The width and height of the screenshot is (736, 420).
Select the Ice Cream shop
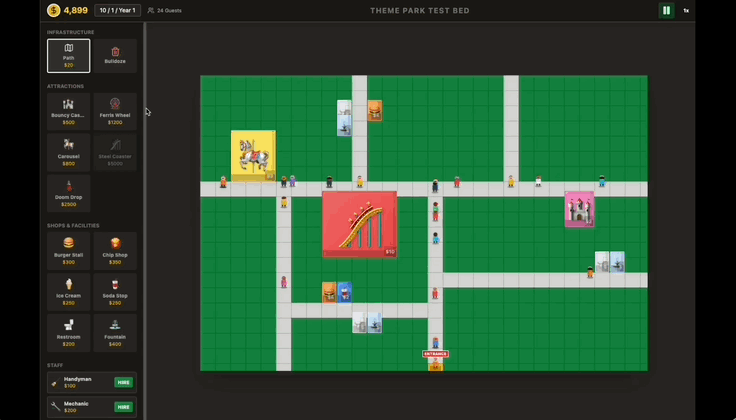click(x=68, y=291)
